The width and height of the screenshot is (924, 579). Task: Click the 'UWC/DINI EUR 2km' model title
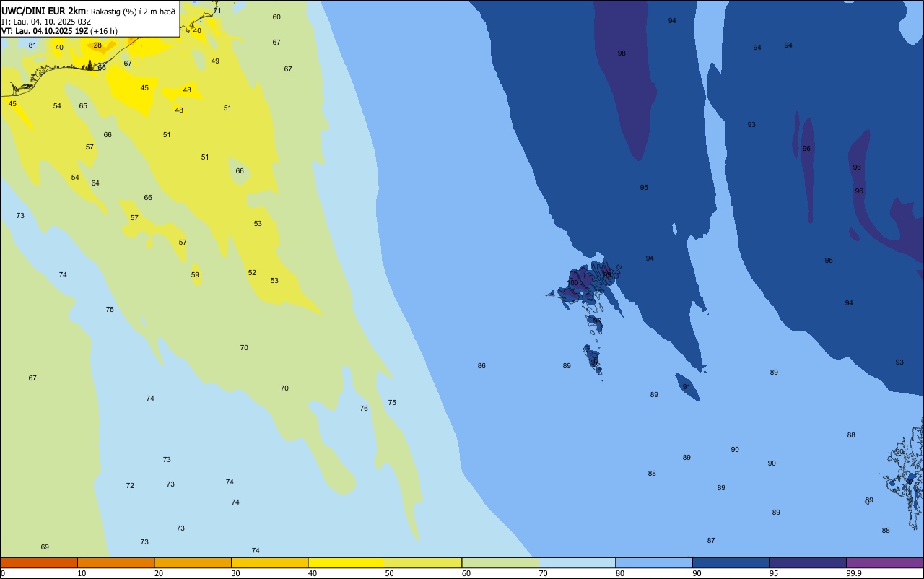44,11
